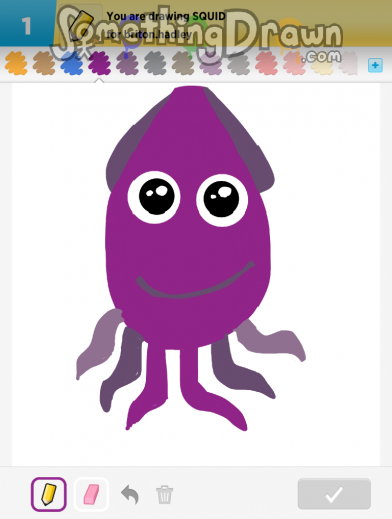Pick the muted dark purple swatch
The width and height of the screenshot is (392, 519).
click(127, 63)
